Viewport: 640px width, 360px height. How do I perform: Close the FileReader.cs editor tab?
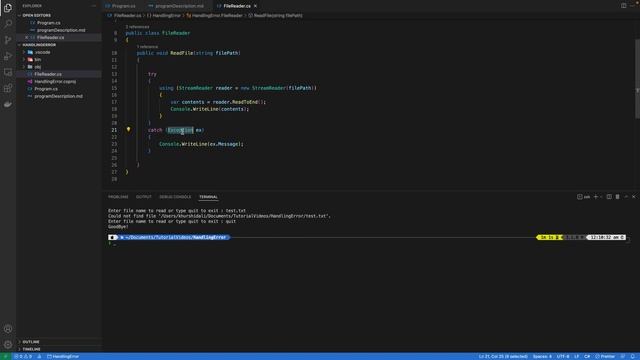pos(256,6)
